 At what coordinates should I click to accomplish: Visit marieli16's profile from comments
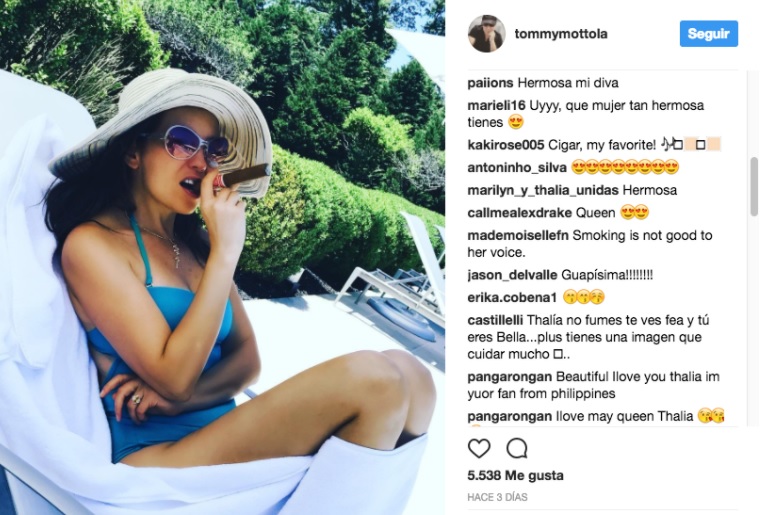tap(496, 105)
